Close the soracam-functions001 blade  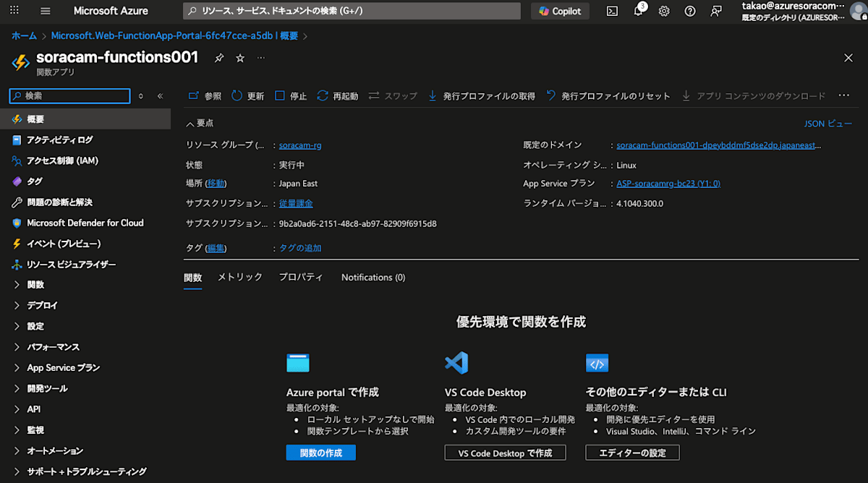pos(848,58)
